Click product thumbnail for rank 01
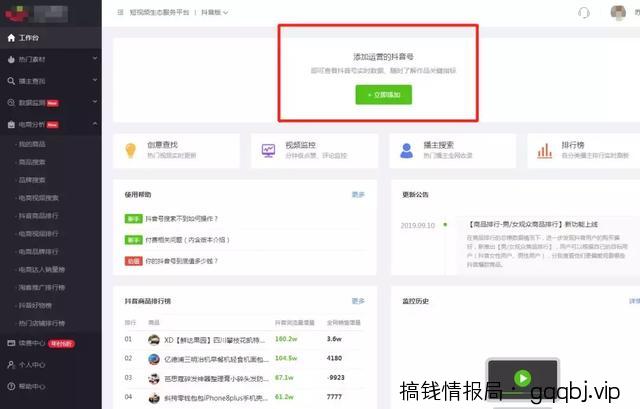 pyautogui.click(x=154, y=340)
